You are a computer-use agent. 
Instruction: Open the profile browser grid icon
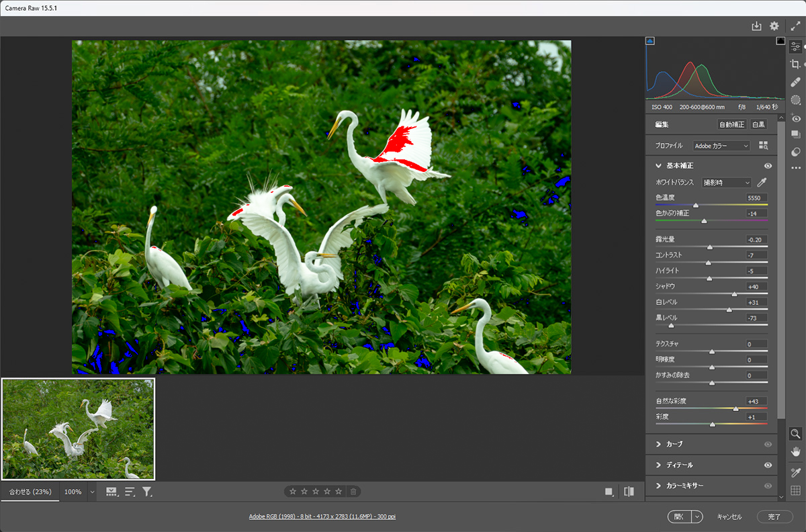(x=763, y=146)
